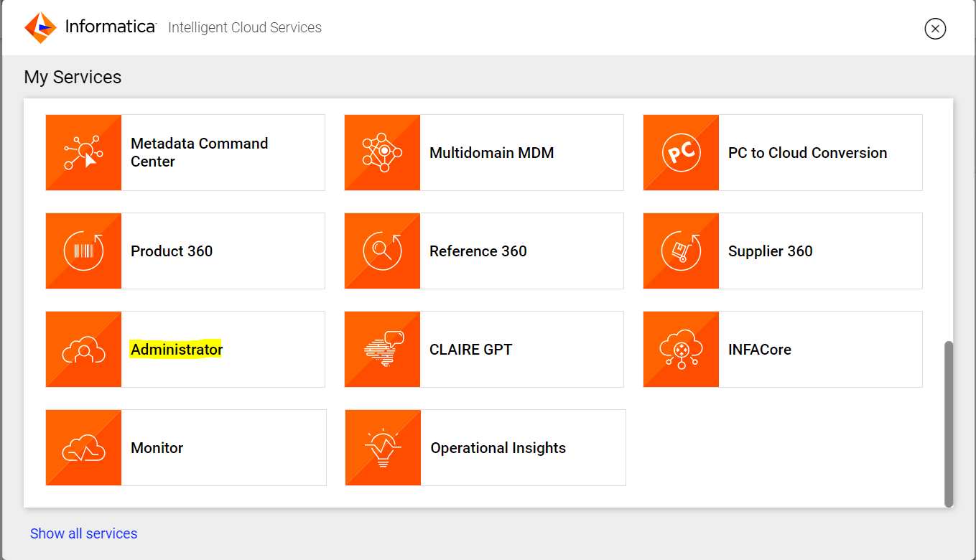Open the Operational Insights lightbulb icon
Screen dimensions: 976x560
point(383,448)
